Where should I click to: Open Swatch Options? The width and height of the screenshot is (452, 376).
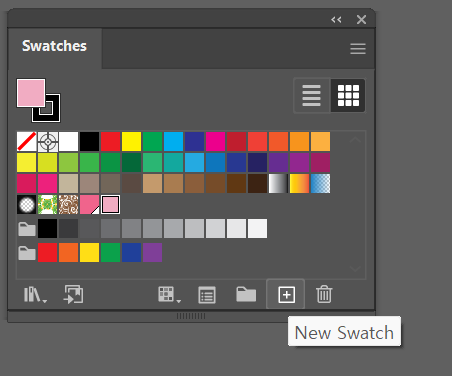(x=207, y=295)
